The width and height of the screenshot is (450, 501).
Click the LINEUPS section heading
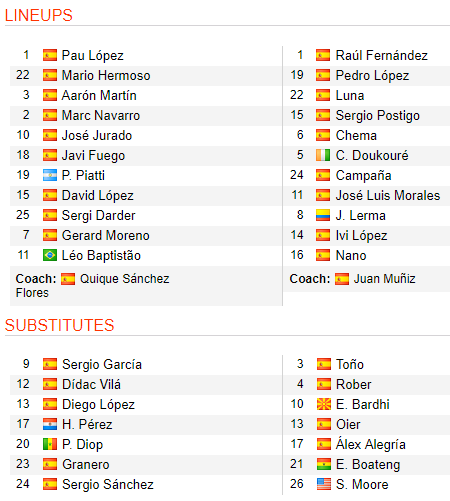click(39, 15)
